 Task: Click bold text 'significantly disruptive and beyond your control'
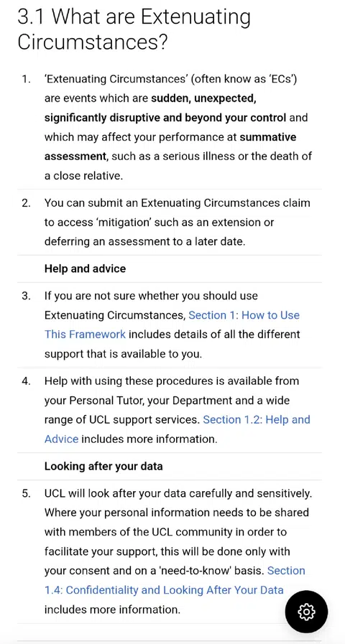165,118
